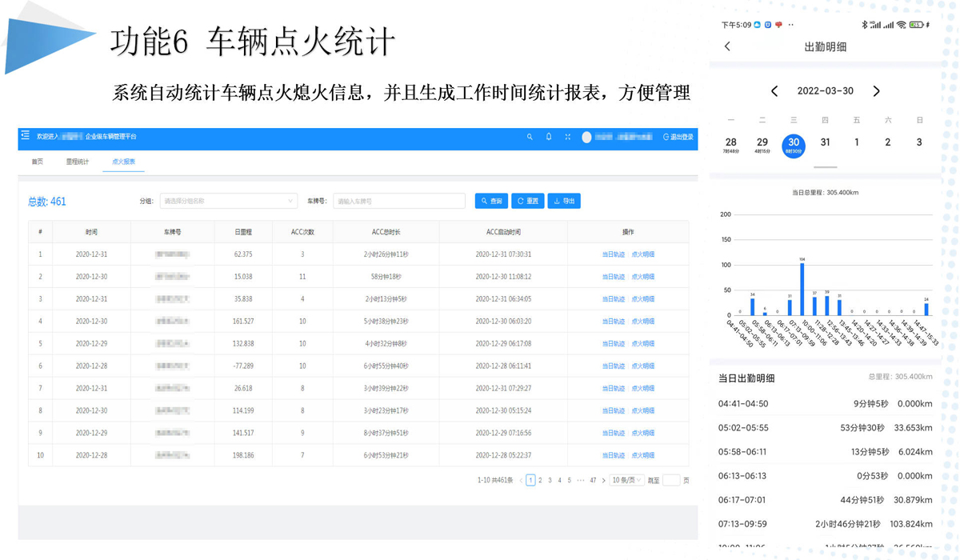This screenshot has width=960, height=560.
Task: Open the notification bell
Action: coord(549,137)
